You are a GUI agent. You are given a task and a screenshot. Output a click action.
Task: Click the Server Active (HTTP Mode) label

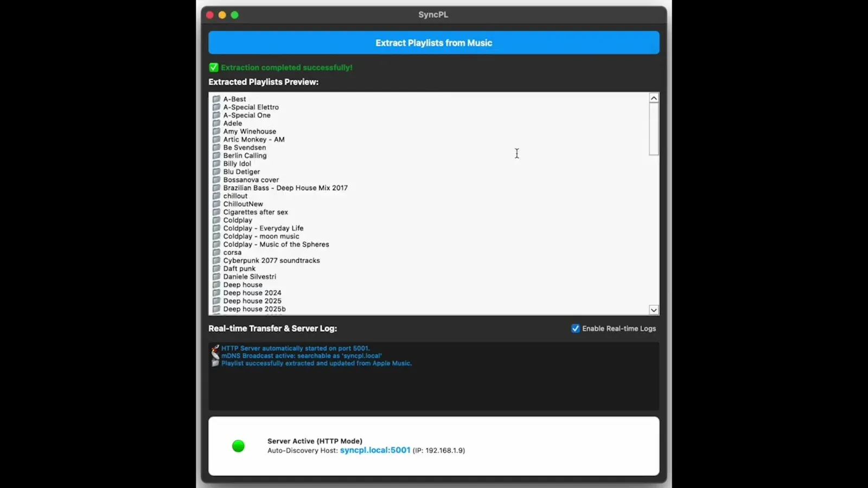(x=315, y=441)
